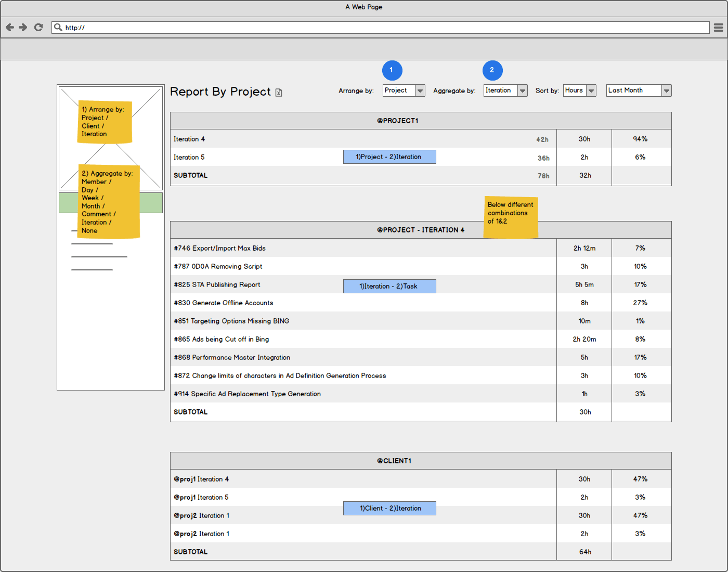Click the 2h 12m duration for task #746
Viewport: 728px width, 572px height.
[584, 248]
